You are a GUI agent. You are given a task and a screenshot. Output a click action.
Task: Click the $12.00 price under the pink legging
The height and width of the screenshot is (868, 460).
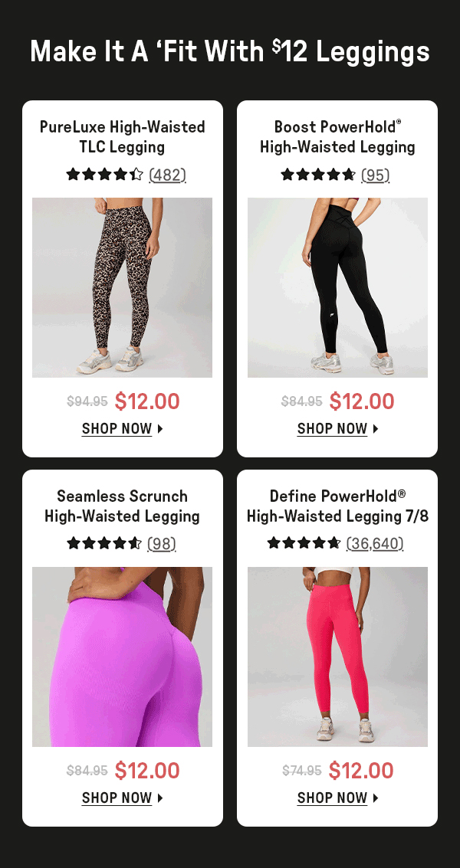click(x=361, y=770)
